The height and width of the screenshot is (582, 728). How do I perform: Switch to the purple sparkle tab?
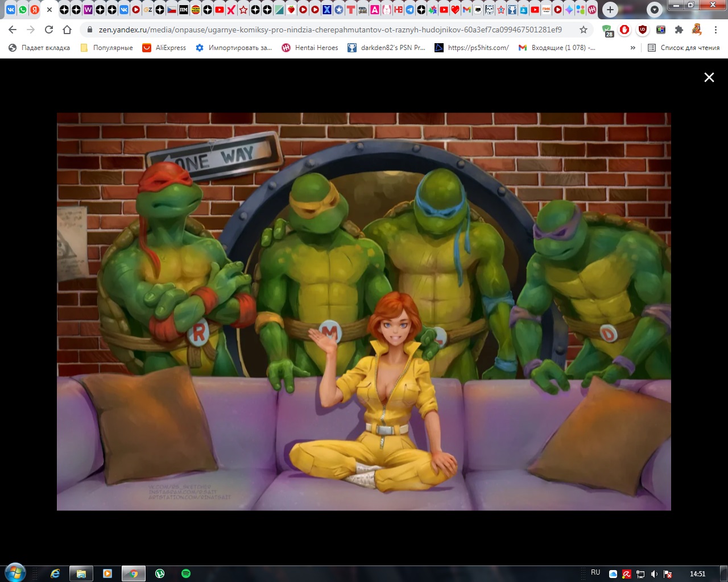(x=569, y=10)
